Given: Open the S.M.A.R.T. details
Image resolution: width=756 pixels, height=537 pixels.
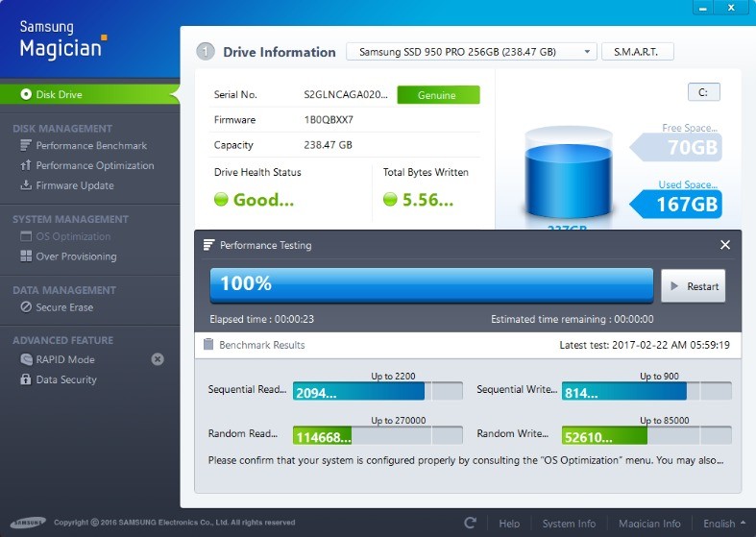Looking at the screenshot, I should coord(638,52).
